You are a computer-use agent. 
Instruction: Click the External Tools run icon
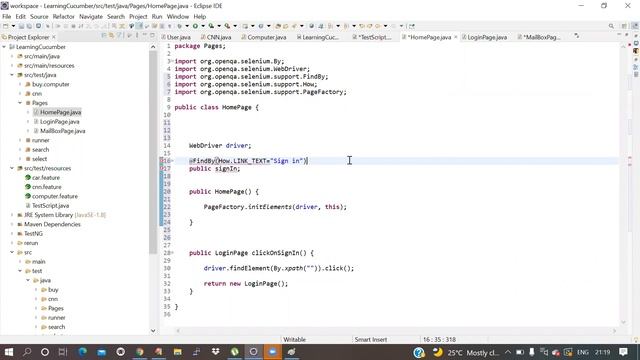point(227,26)
